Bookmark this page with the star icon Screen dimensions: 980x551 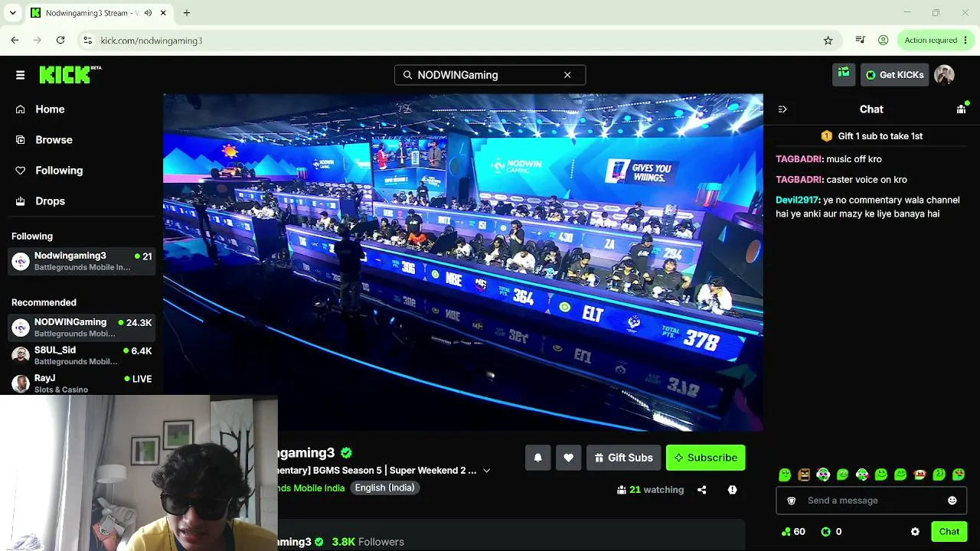point(828,41)
